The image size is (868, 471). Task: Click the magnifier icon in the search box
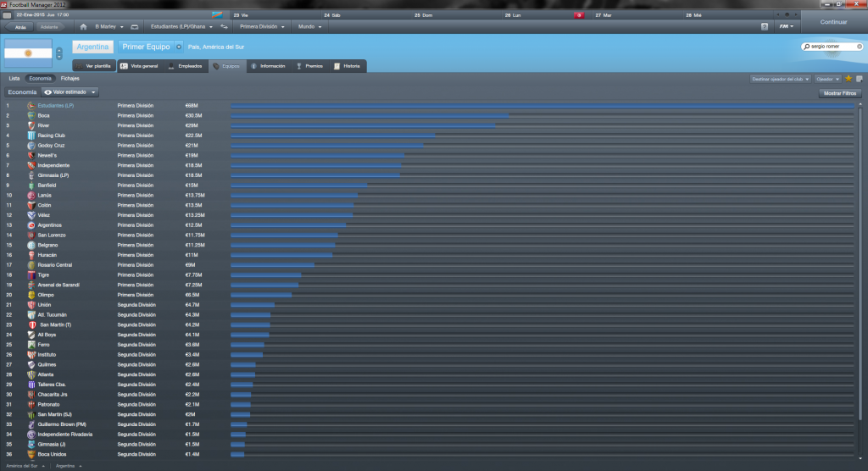[807, 47]
